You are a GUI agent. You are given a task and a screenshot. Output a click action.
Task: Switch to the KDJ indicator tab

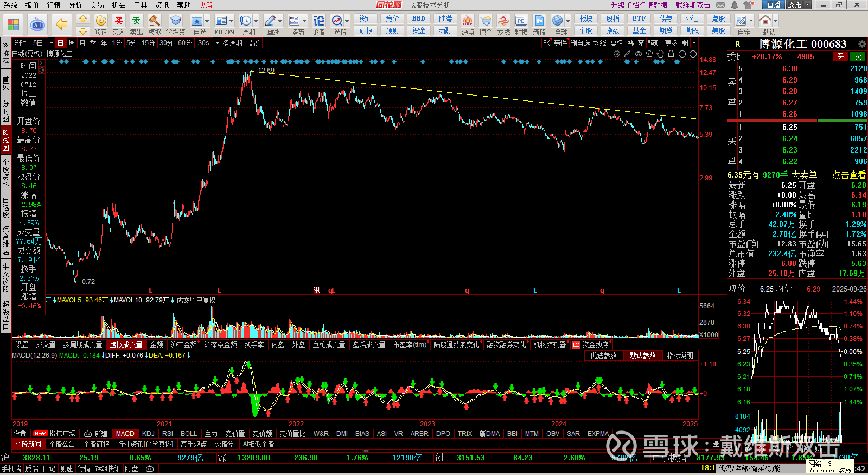(x=148, y=434)
